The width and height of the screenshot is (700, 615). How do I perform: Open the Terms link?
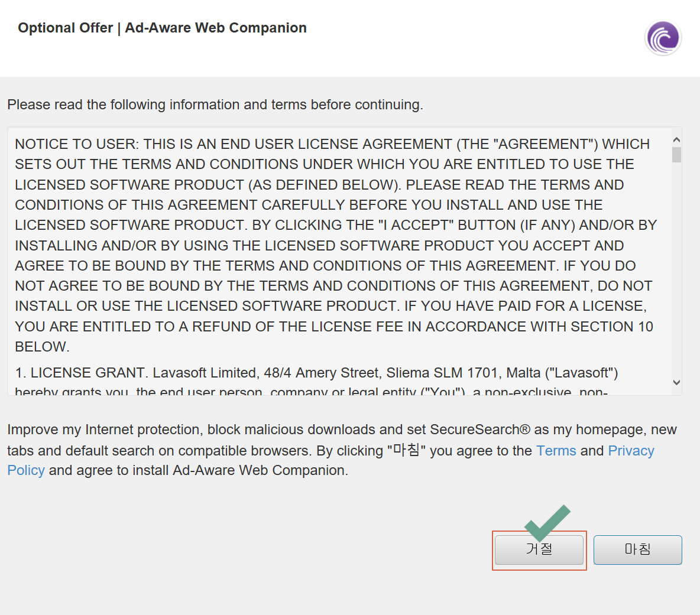click(x=556, y=450)
